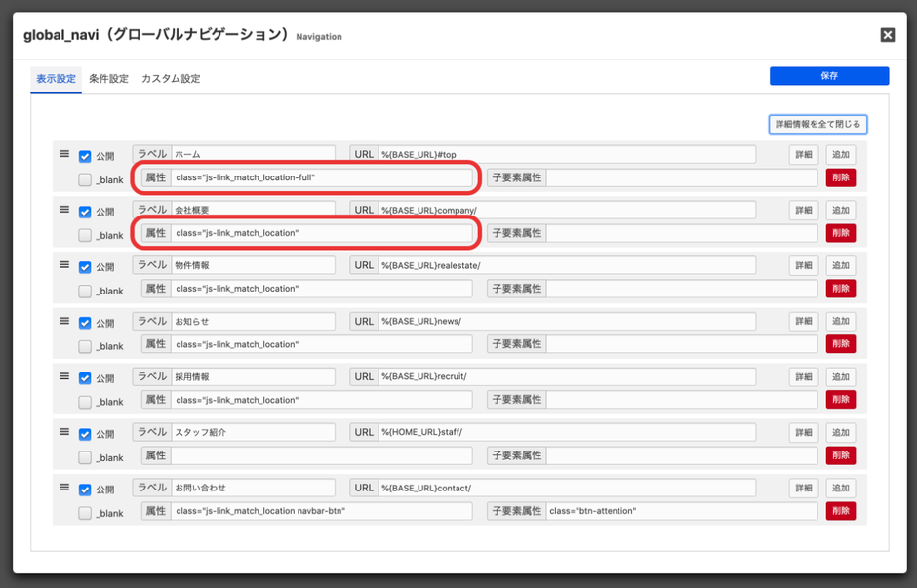
Task: Toggle 詳細 for the 採用情報 row
Action: [x=803, y=377]
